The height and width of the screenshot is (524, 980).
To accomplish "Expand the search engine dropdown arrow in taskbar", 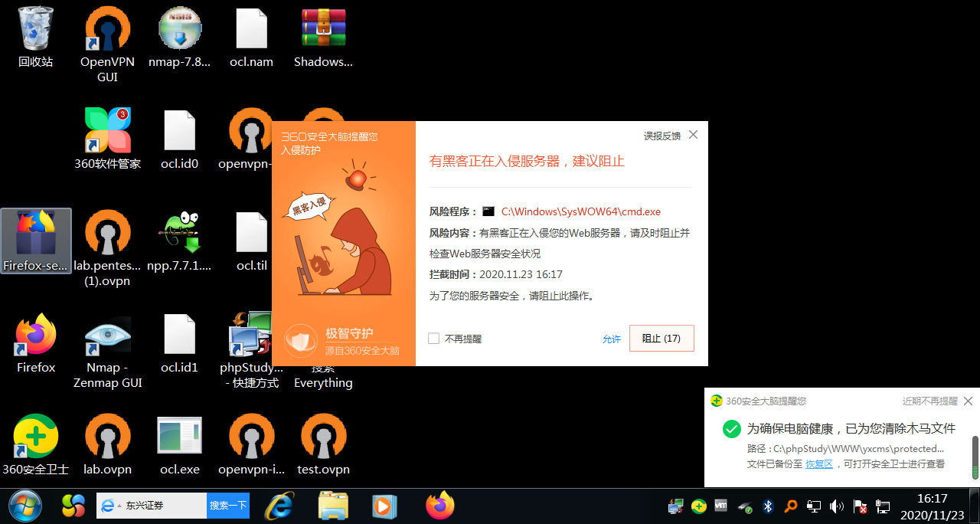I will tap(119, 506).
